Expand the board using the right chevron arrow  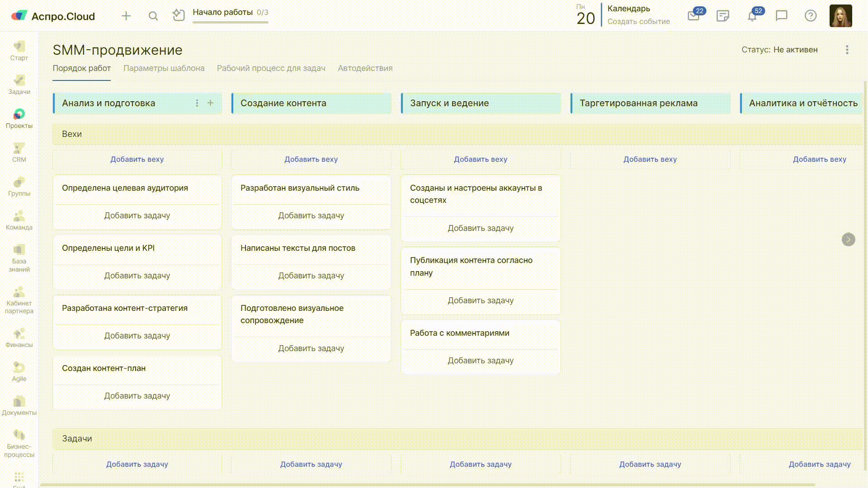point(848,240)
